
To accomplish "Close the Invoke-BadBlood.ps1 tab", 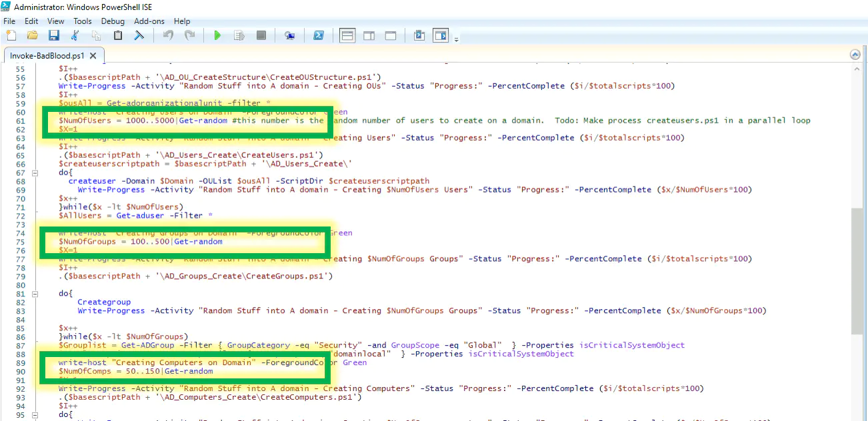I will (93, 56).
